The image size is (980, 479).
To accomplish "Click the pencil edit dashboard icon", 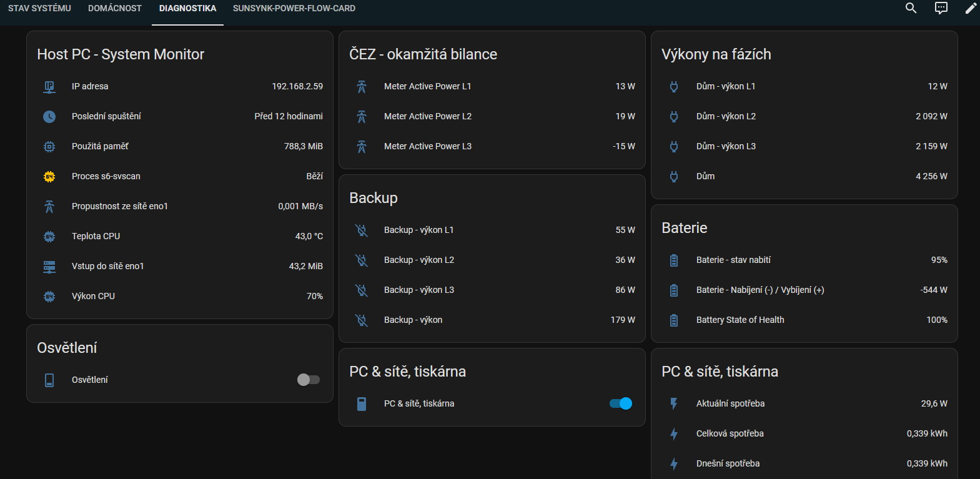I will pyautogui.click(x=970, y=8).
